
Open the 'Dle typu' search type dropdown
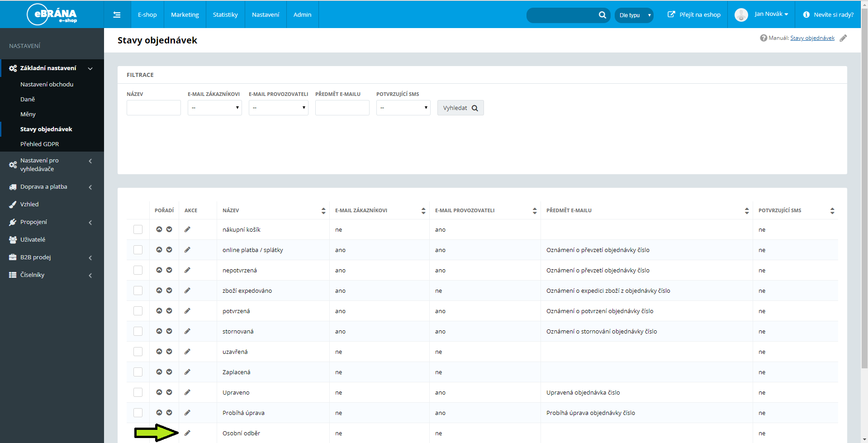[634, 15]
